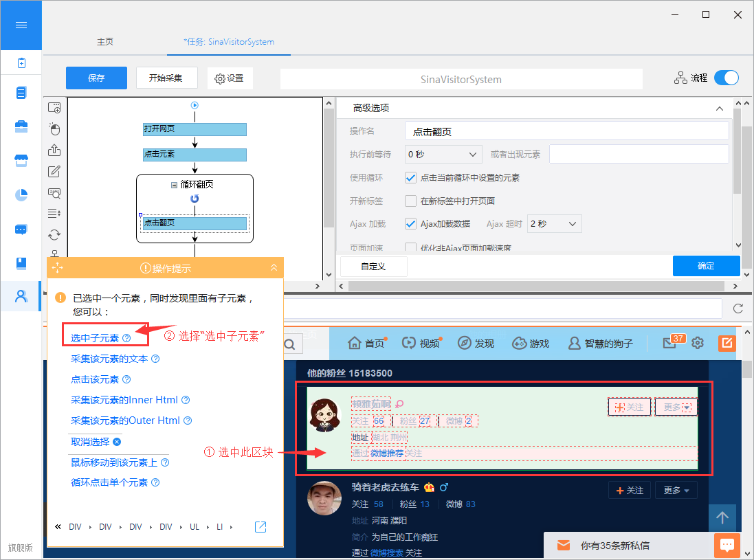The image size is (754, 560).
Task: Click the 或者出现元素 input field
Action: [639, 155]
